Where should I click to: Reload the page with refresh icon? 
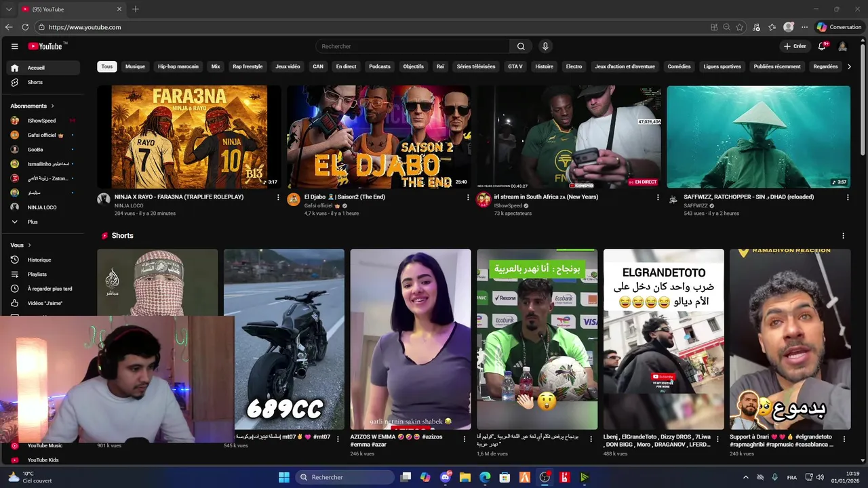pos(25,27)
